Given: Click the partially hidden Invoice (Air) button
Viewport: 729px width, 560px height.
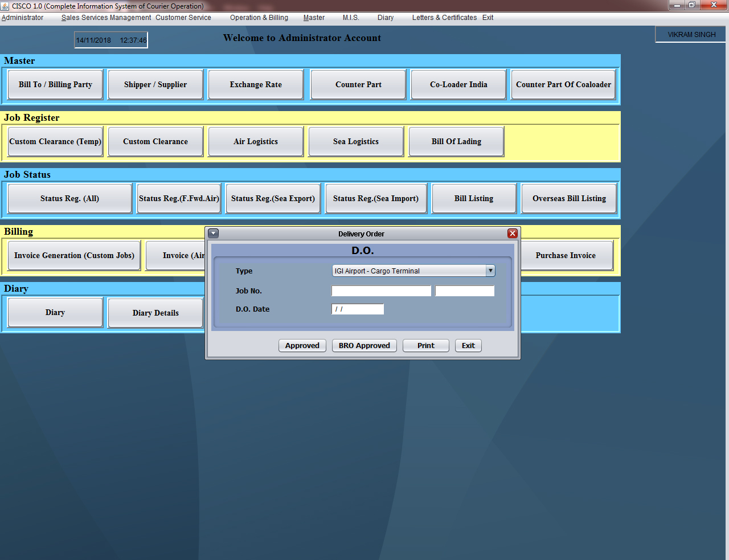Looking at the screenshot, I should [175, 255].
